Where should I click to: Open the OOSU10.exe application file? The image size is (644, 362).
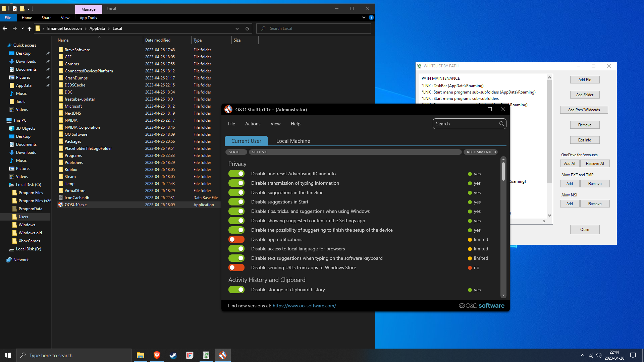point(75,205)
